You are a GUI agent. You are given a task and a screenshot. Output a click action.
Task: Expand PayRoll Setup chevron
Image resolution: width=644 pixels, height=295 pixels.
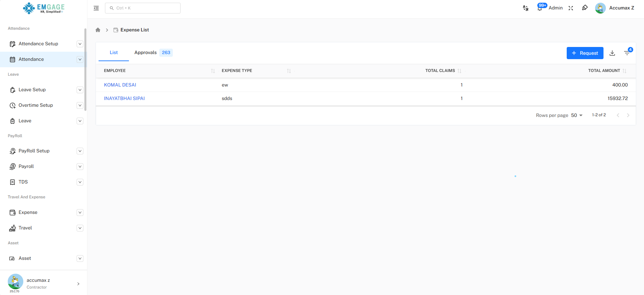pyautogui.click(x=80, y=151)
